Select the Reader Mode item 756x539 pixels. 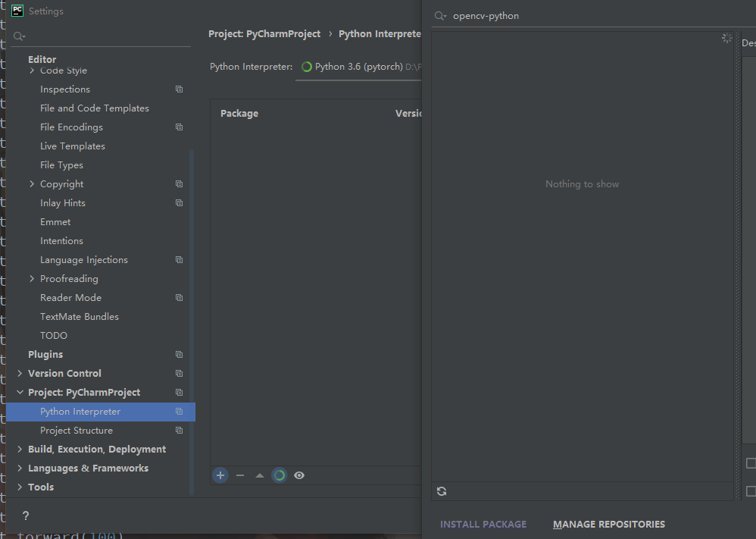tap(71, 298)
